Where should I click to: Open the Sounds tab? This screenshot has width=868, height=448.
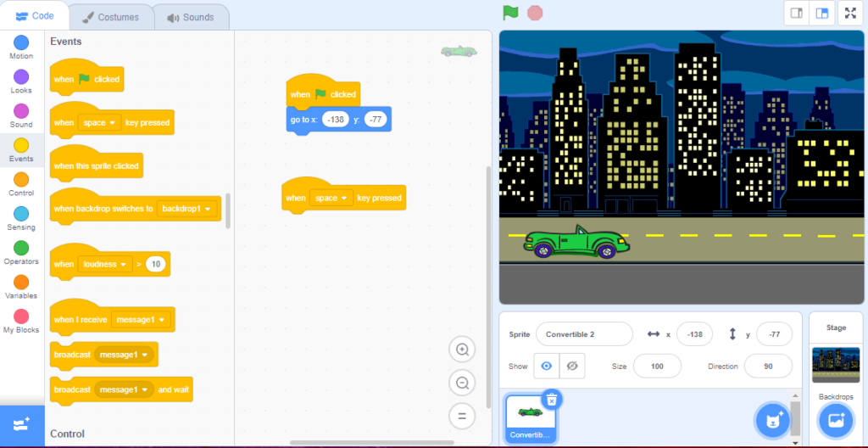191,17
